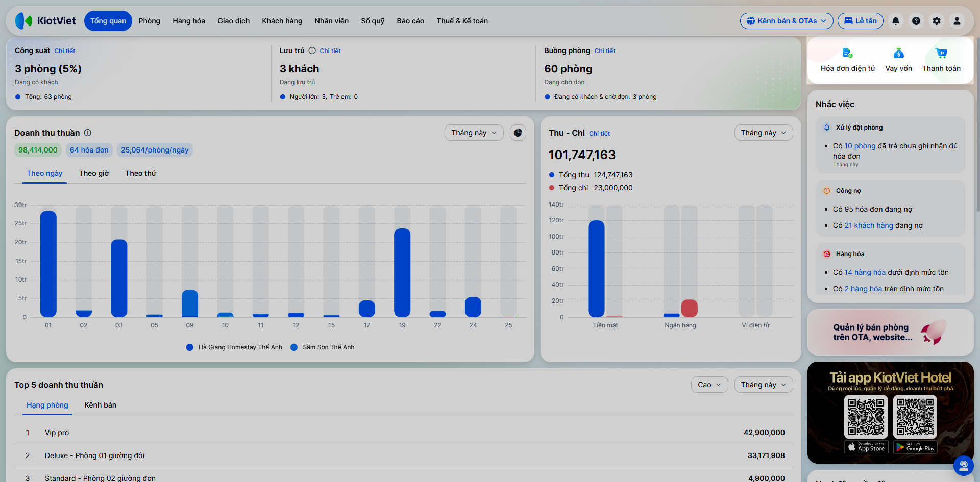Open the settings gear icon
The height and width of the screenshot is (482, 980).
(x=937, y=21)
